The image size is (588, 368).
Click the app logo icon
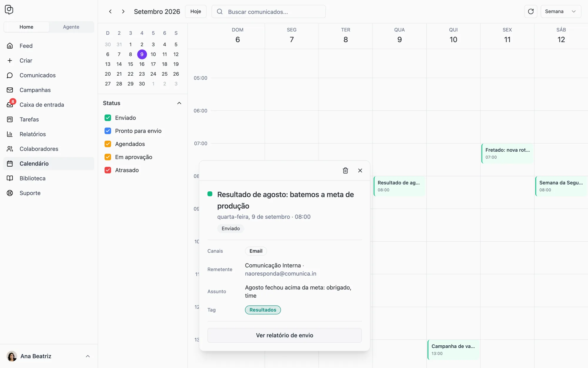[9, 10]
